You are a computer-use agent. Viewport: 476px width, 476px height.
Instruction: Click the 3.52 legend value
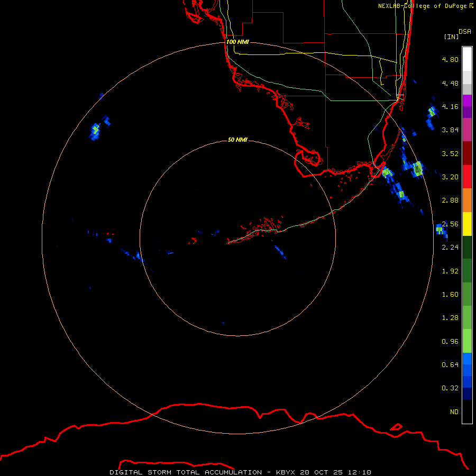pos(450,153)
